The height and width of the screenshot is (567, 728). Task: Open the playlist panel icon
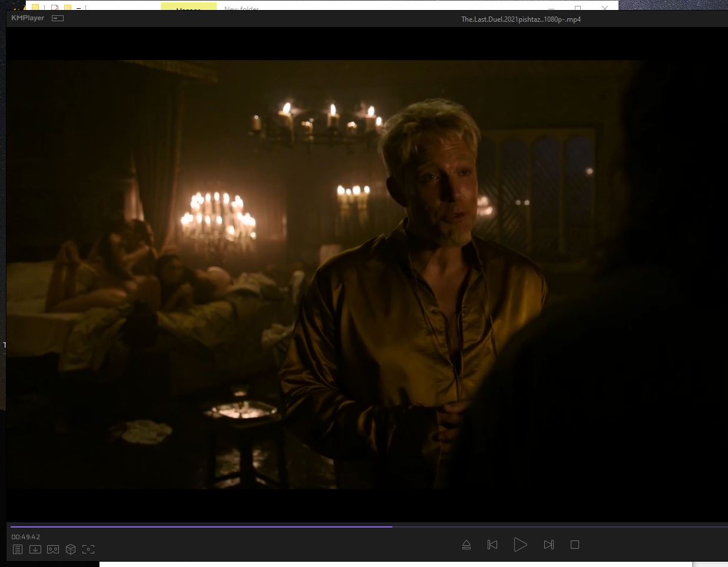pos(18,549)
